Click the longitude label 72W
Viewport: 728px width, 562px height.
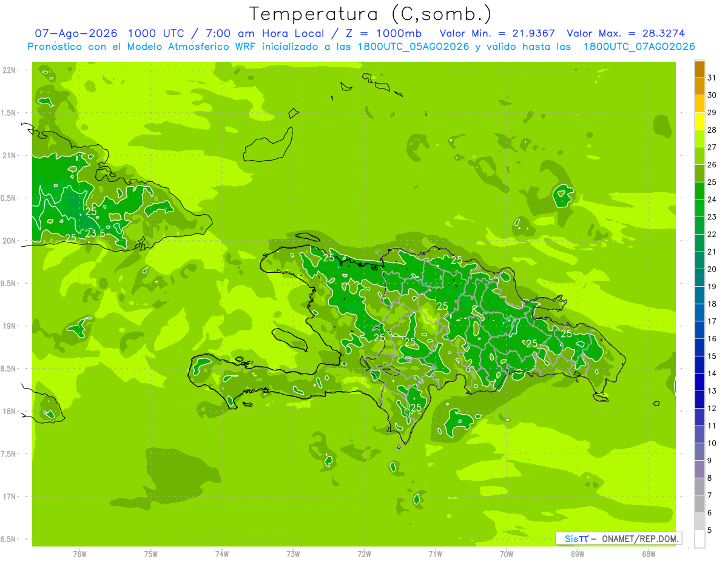point(364,554)
